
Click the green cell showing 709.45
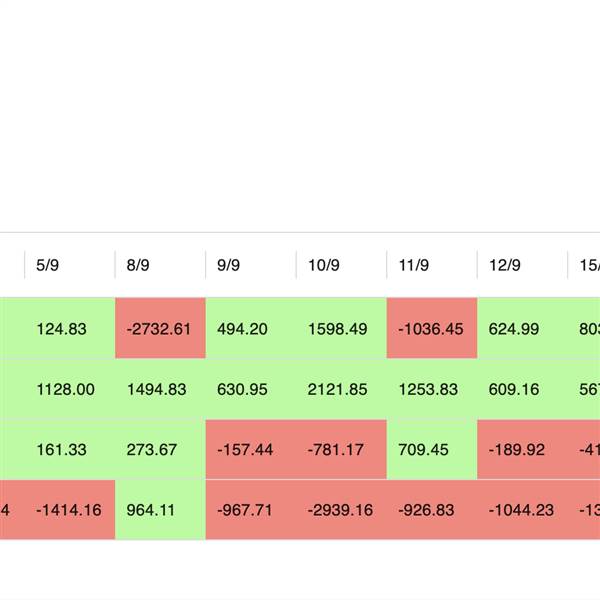pyautogui.click(x=424, y=450)
